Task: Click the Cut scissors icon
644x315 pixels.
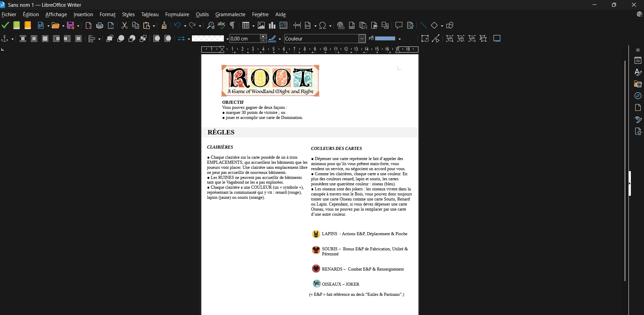Action: click(x=125, y=26)
